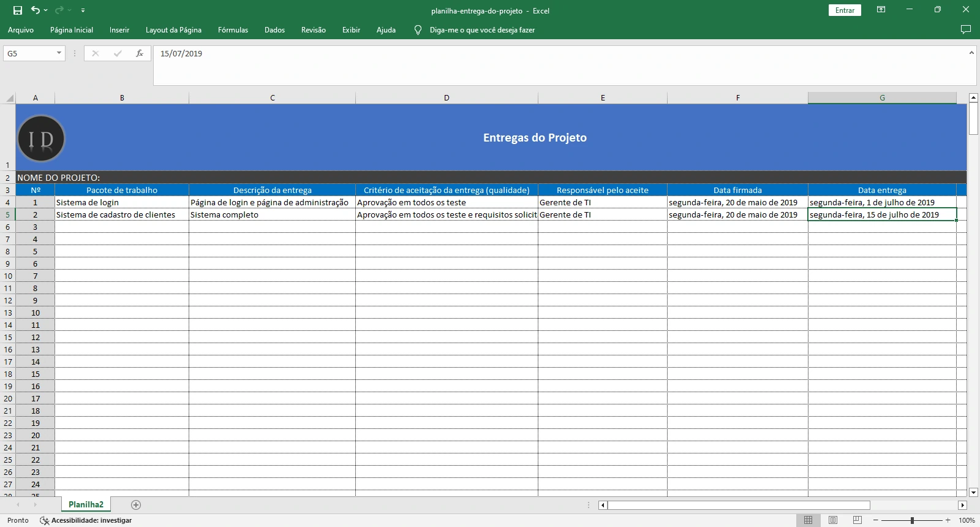
Task: Switch to Normal view icon
Action: (808, 520)
